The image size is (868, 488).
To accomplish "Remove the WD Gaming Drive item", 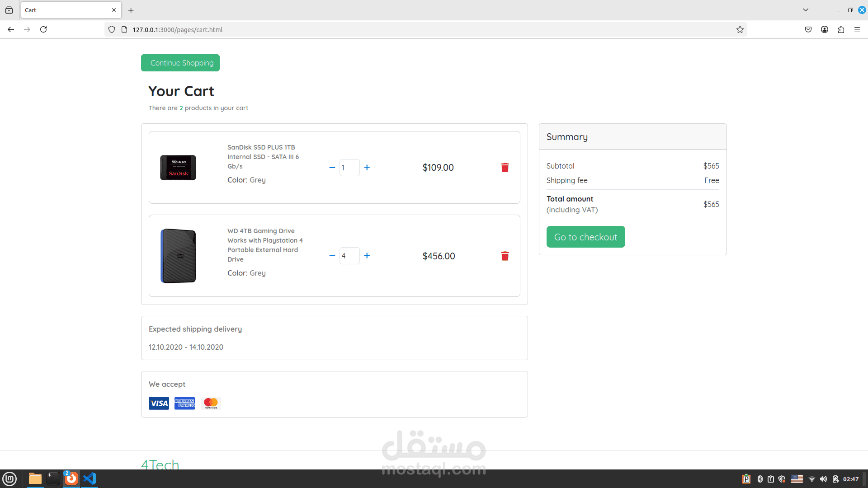I will point(505,256).
